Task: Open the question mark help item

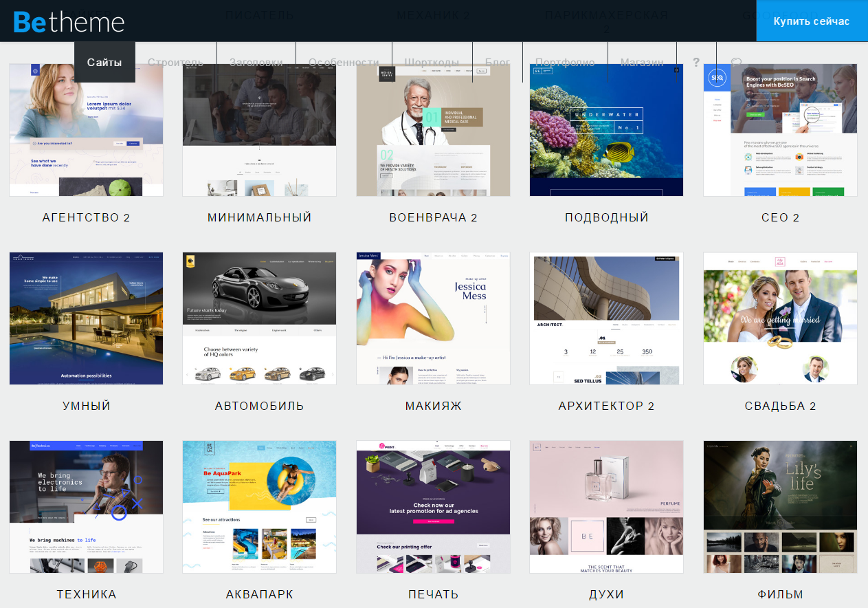Action: [696, 63]
